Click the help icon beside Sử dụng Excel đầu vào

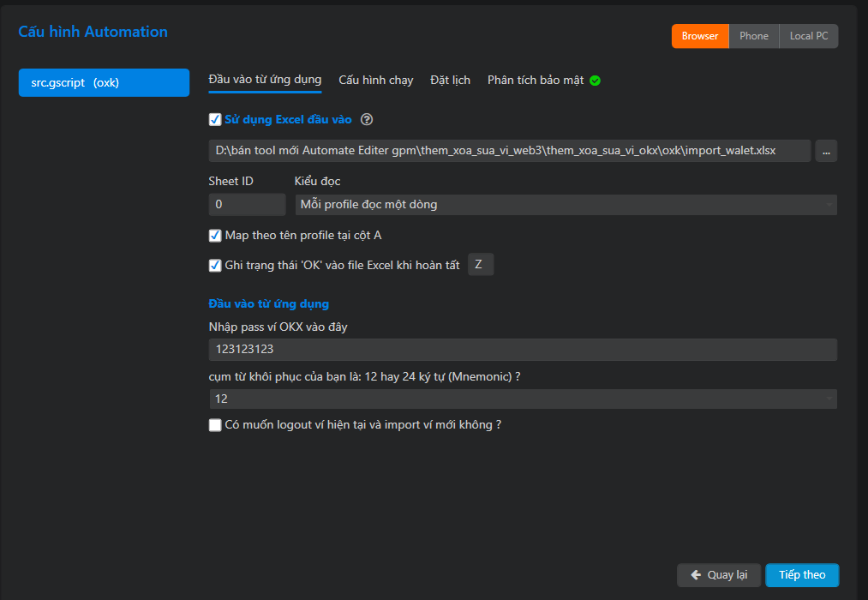368,120
